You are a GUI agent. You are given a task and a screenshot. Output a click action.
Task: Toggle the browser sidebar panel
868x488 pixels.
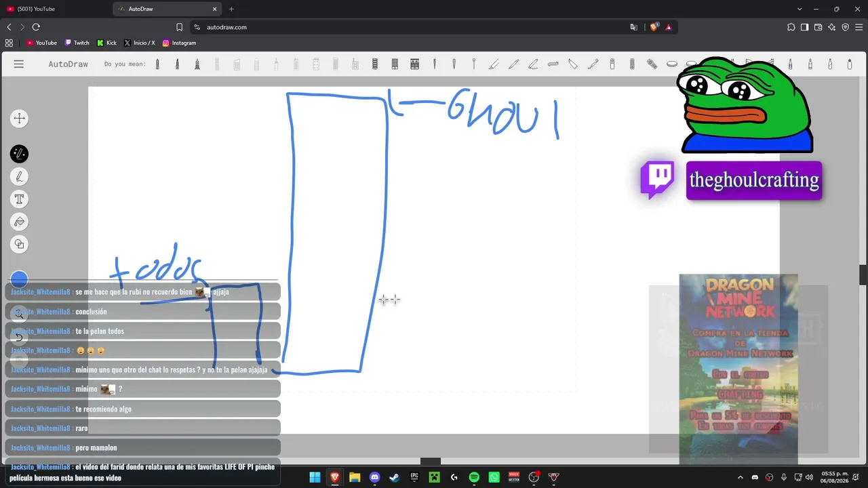pyautogui.click(x=804, y=27)
